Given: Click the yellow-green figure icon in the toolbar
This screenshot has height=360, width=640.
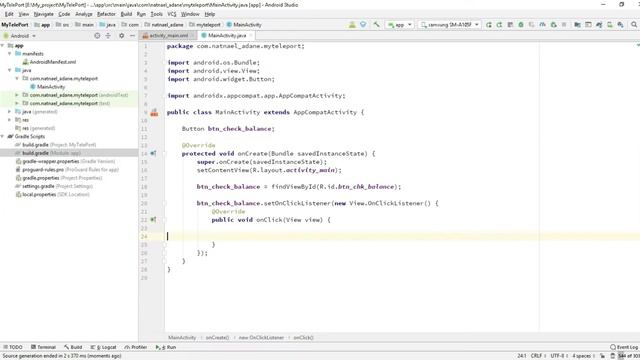Looking at the screenshot, I should (x=352, y=25).
